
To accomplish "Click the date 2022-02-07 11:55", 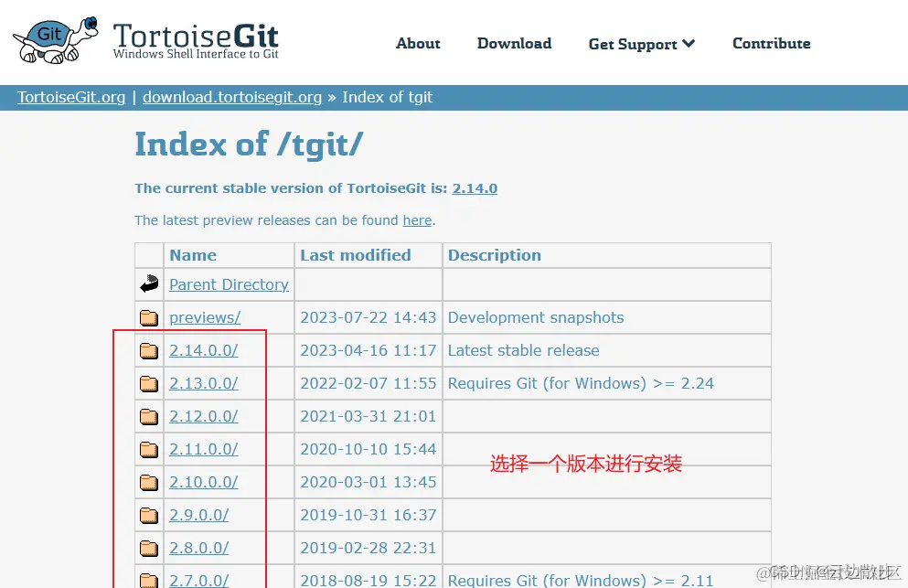I will pos(369,383).
